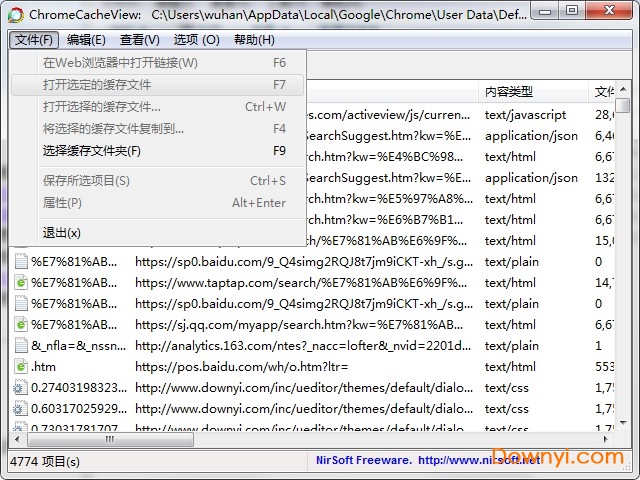This screenshot has width=640, height=480.
Task: Select URL https://www.taptap.com/search/ cell
Action: tap(301, 282)
